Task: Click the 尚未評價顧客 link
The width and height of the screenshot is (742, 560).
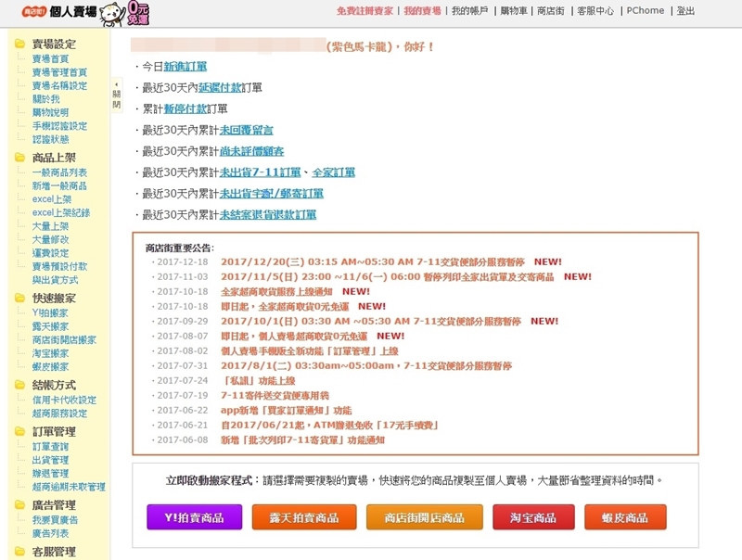Action: click(251, 151)
